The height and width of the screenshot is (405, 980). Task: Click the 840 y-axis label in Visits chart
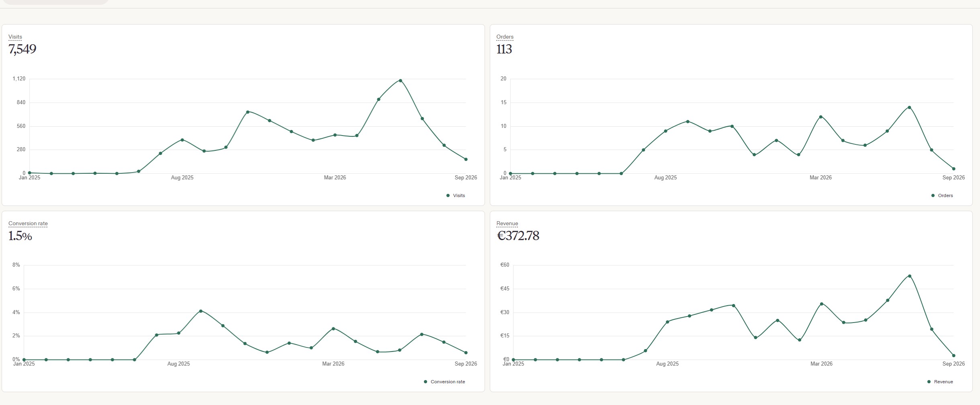point(21,102)
